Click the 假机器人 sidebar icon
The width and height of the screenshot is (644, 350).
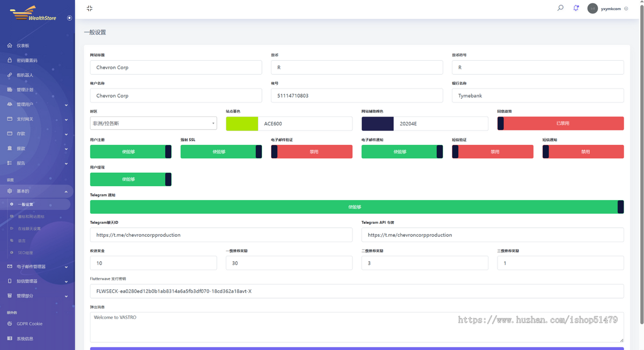pyautogui.click(x=10, y=75)
